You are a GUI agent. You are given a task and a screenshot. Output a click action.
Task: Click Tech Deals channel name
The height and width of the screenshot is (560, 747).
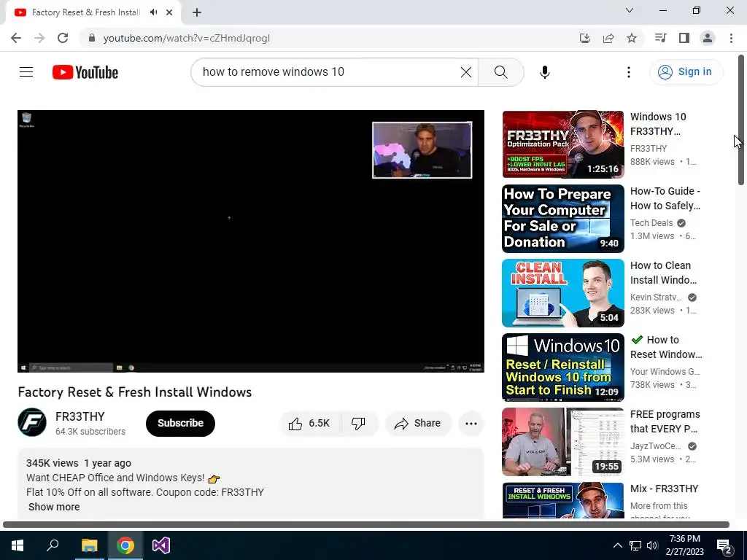[x=651, y=223]
